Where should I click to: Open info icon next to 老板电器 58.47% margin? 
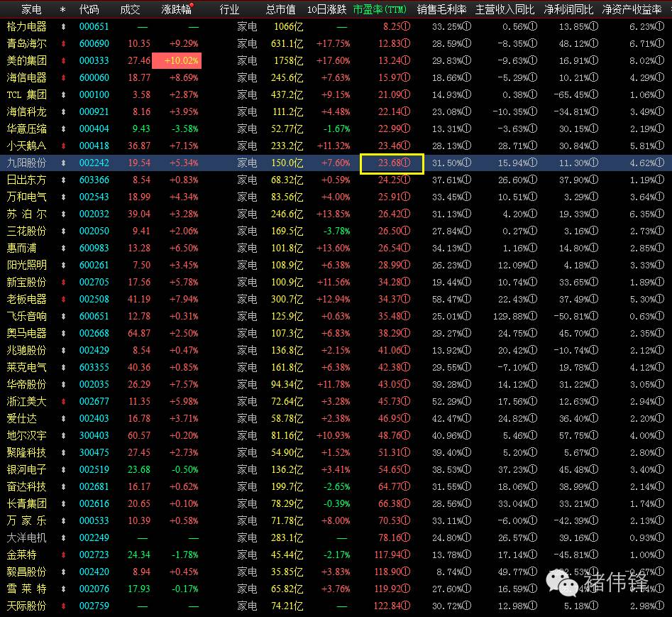tap(467, 300)
